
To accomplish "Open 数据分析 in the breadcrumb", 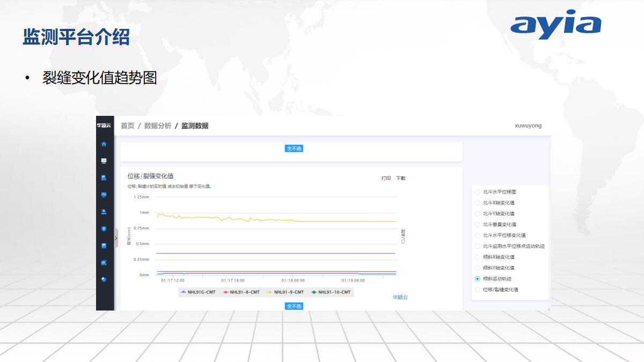I will [x=158, y=126].
